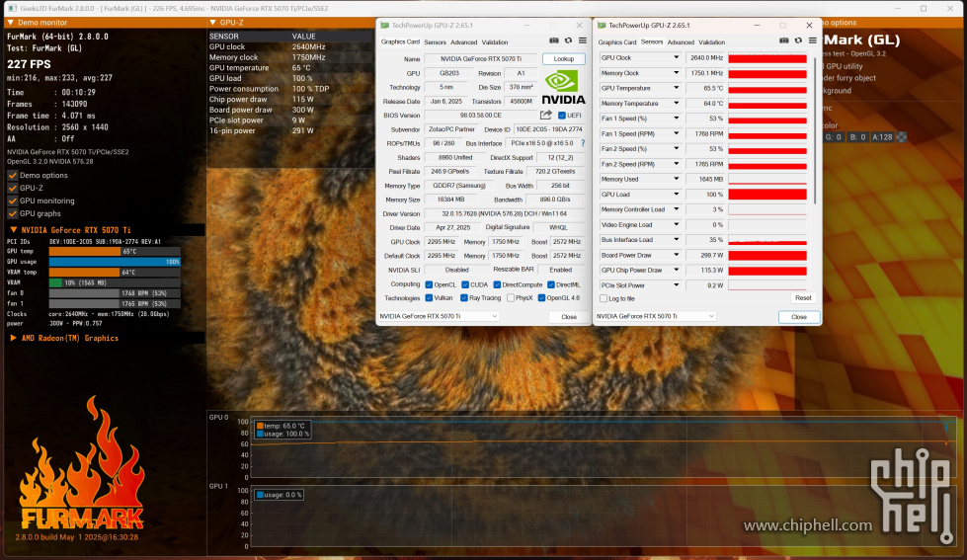Uncheck GPU monitoring in FurMark panel
The height and width of the screenshot is (560, 967).
tap(12, 200)
